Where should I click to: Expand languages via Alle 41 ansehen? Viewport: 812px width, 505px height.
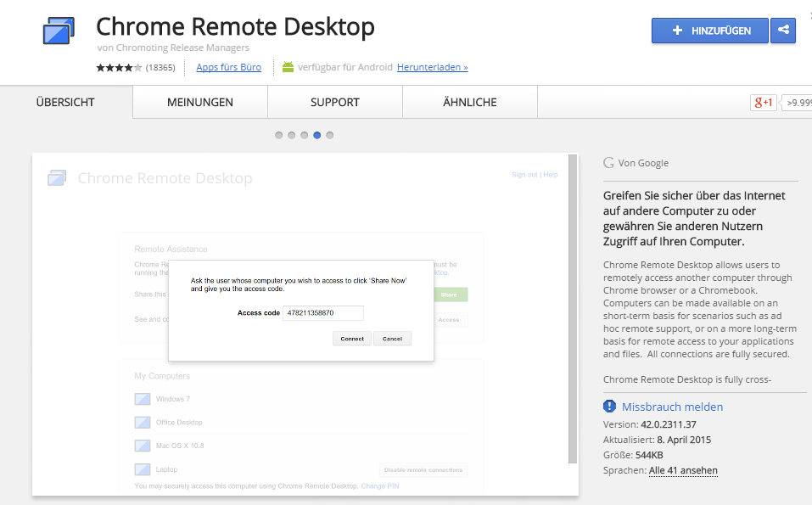coord(683,470)
